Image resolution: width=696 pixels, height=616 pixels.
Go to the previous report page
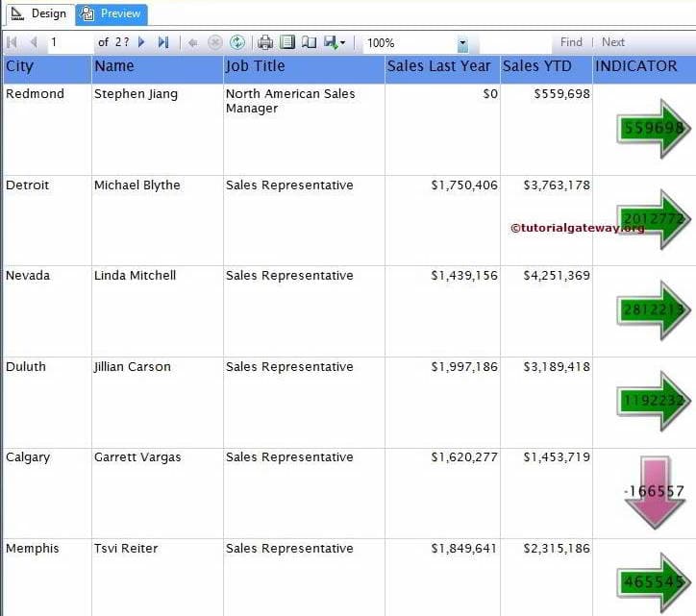point(34,42)
